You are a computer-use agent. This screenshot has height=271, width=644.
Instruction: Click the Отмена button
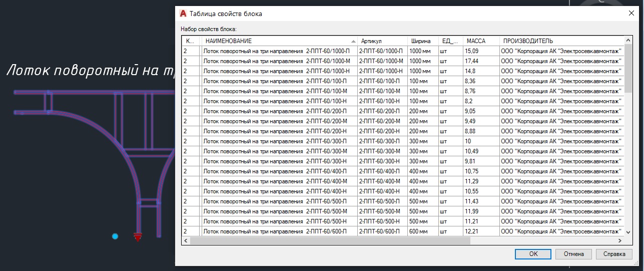pos(573,254)
